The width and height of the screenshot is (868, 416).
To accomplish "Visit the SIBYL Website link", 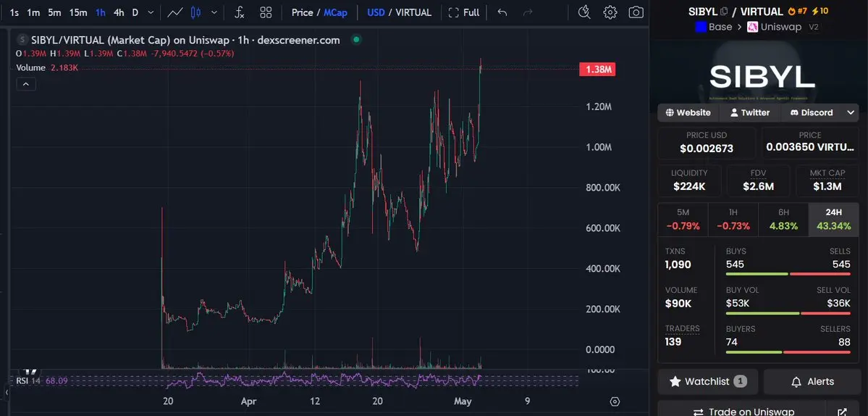I will (x=688, y=112).
